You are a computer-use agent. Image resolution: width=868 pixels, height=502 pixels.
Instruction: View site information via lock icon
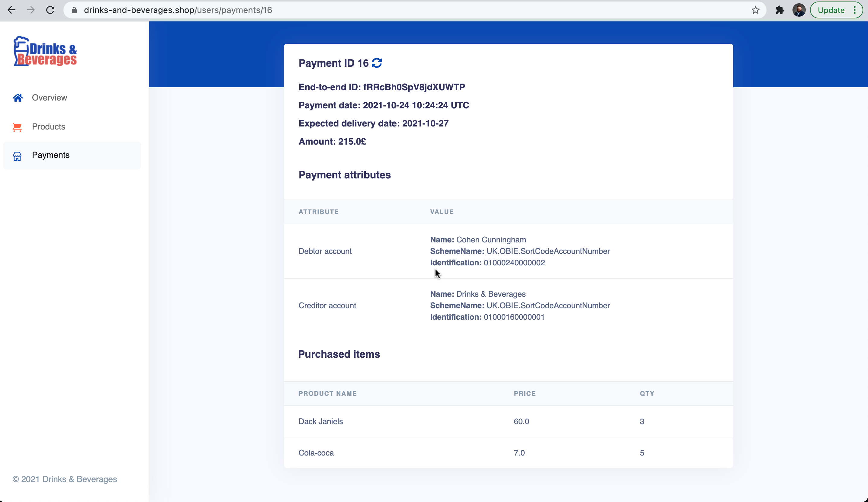coord(74,10)
